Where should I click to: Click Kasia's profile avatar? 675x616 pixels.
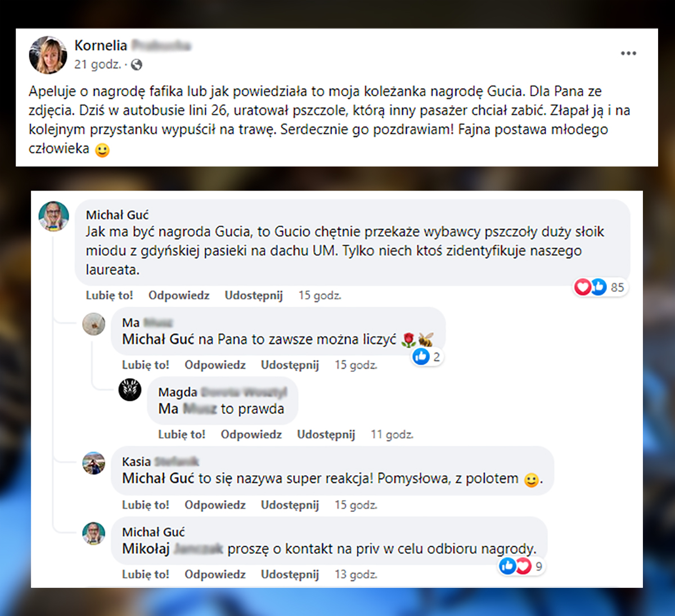(x=94, y=464)
